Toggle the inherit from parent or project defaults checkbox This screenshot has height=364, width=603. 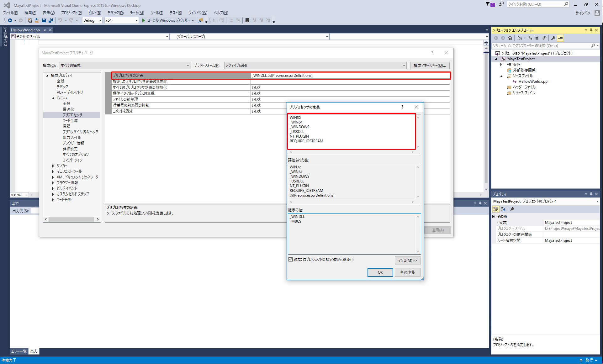point(290,259)
